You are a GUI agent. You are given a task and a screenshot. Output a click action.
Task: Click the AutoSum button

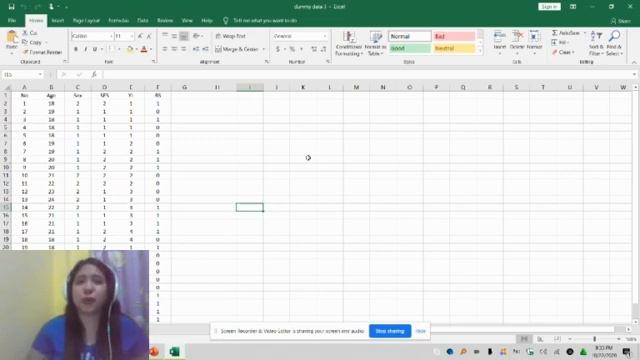coord(566,33)
